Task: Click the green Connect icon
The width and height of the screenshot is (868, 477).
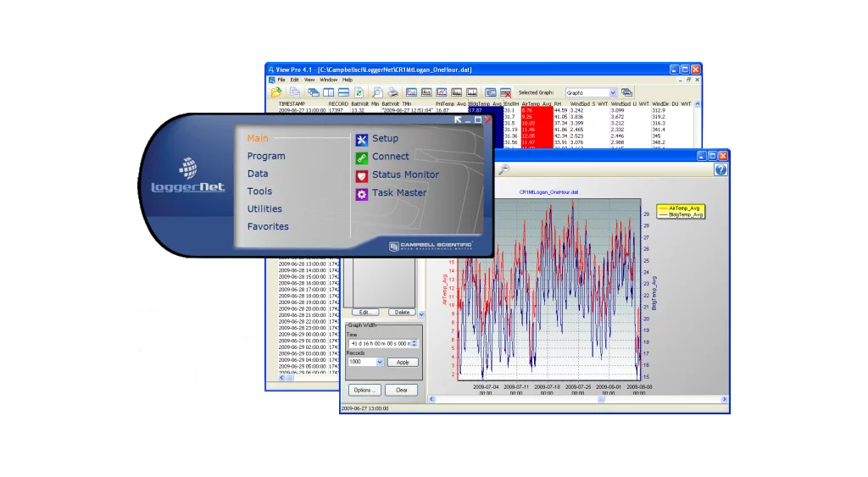Action: tap(361, 158)
